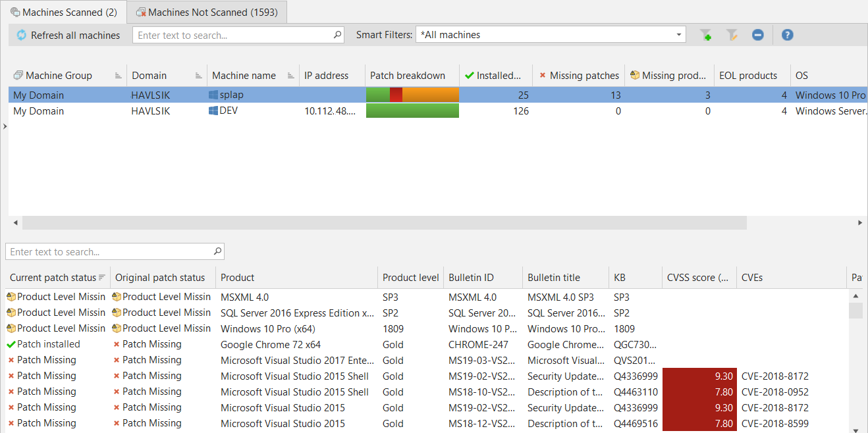Click the machine list horizontal scrollbar thumb

(385, 223)
